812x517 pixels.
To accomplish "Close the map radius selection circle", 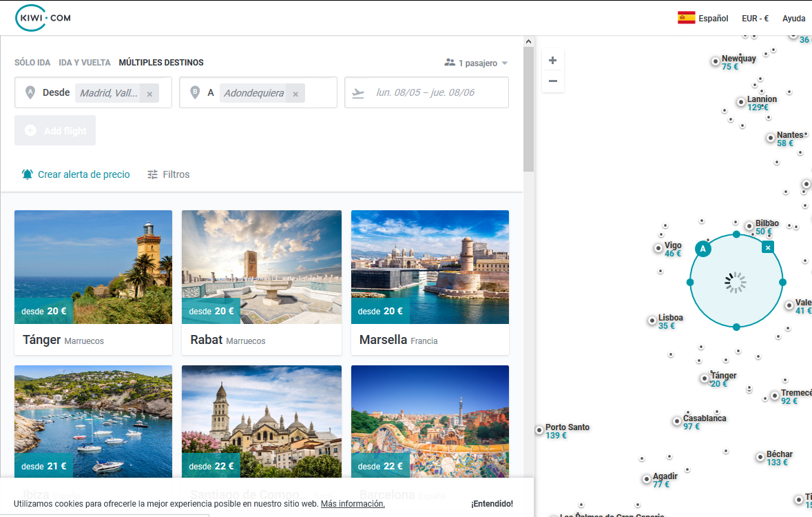I will point(768,247).
